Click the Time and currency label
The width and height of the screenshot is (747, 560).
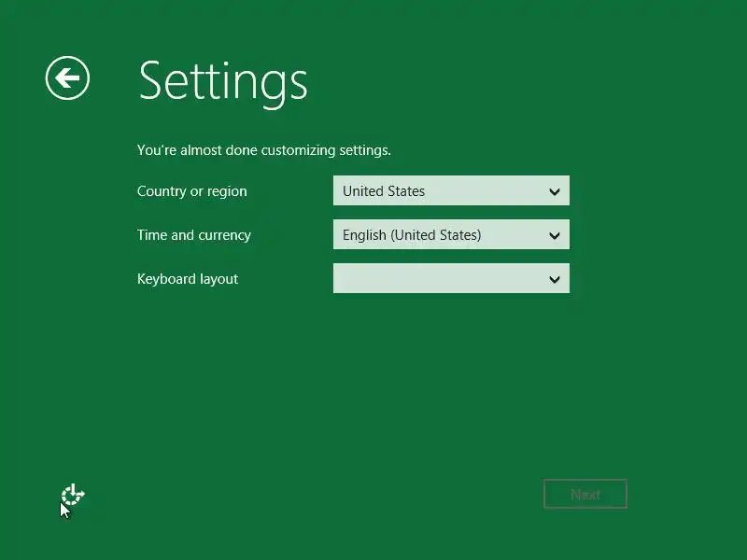pos(194,235)
